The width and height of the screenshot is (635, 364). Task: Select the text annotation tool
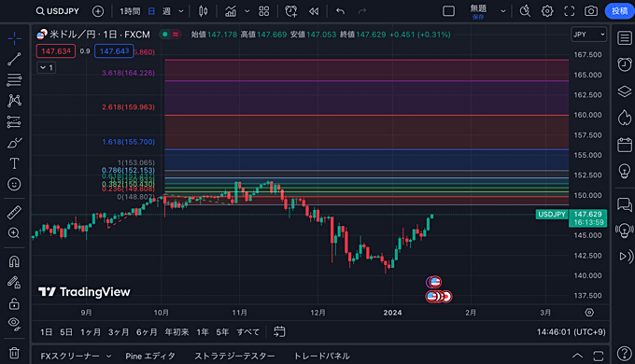[14, 163]
